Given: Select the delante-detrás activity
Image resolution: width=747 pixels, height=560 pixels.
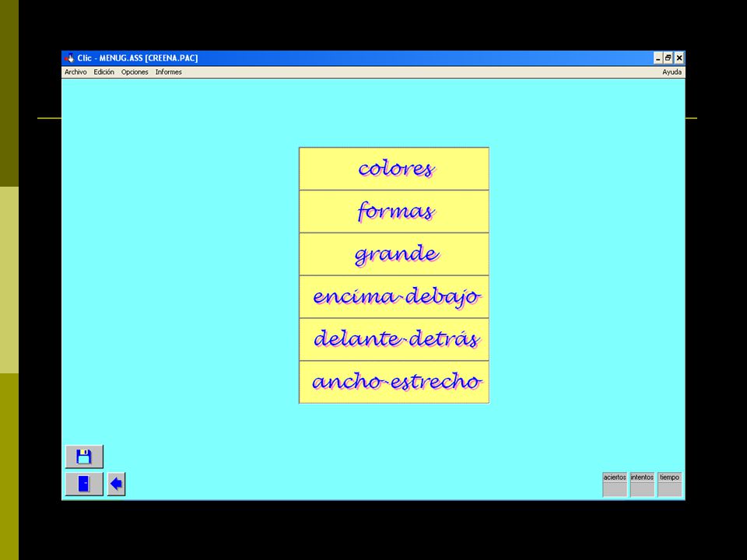Looking at the screenshot, I should tap(394, 339).
